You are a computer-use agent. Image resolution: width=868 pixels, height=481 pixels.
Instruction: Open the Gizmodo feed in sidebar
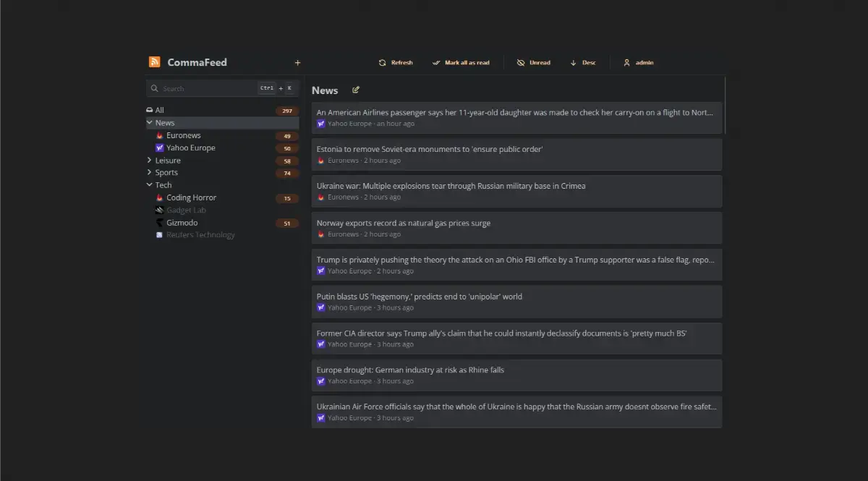[x=182, y=223]
